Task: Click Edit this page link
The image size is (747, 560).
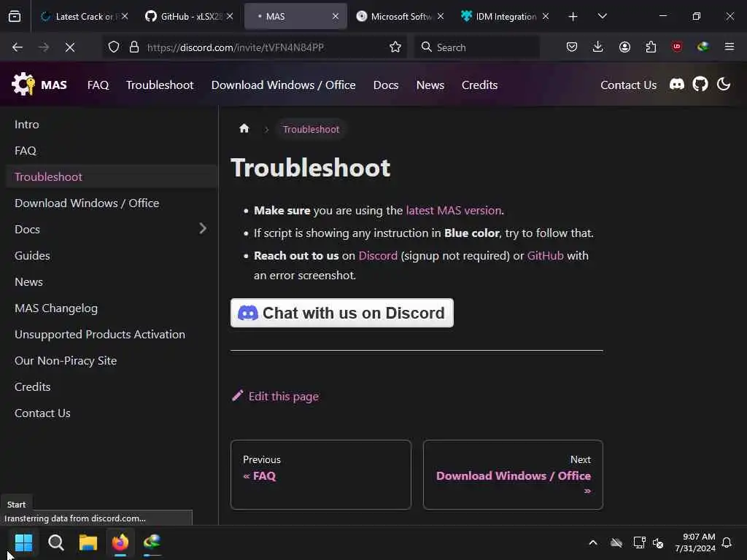Action: click(275, 396)
